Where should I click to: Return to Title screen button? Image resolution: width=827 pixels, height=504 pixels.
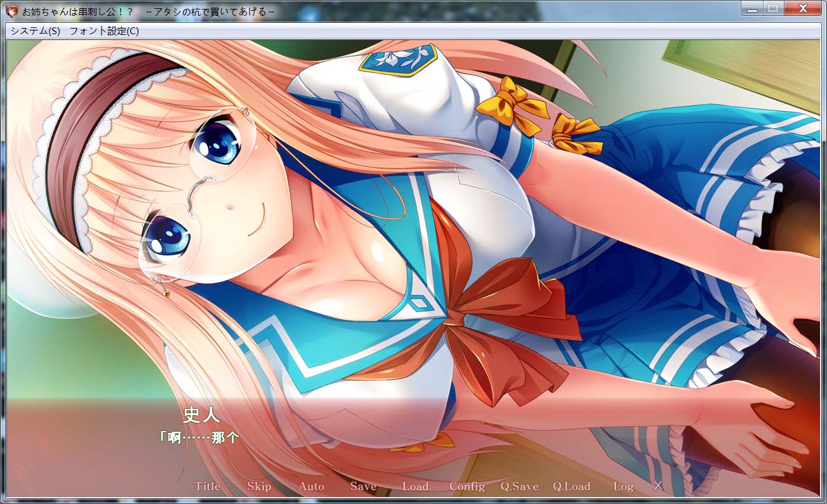pyautogui.click(x=208, y=486)
